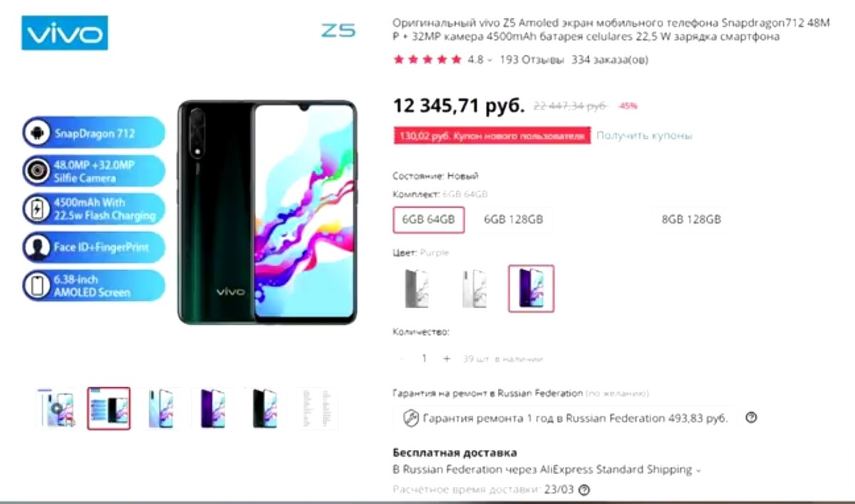Open the purple phone gallery thumbnail
Viewport: 855px width, 504px height.
click(212, 409)
